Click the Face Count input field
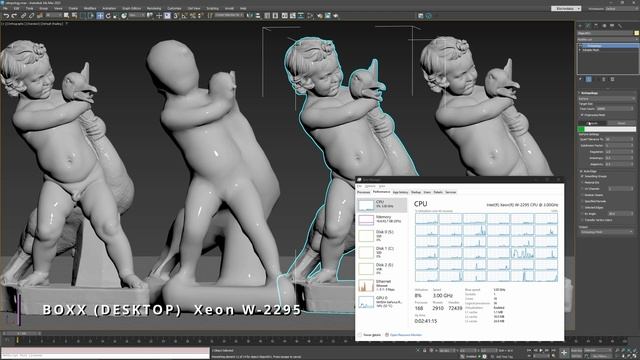The height and width of the screenshot is (360, 640). pyautogui.click(x=615, y=109)
